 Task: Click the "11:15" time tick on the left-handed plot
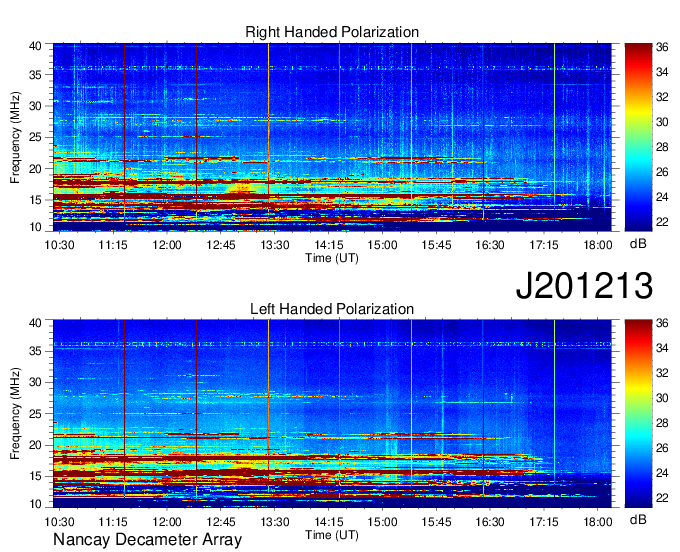pos(113,522)
